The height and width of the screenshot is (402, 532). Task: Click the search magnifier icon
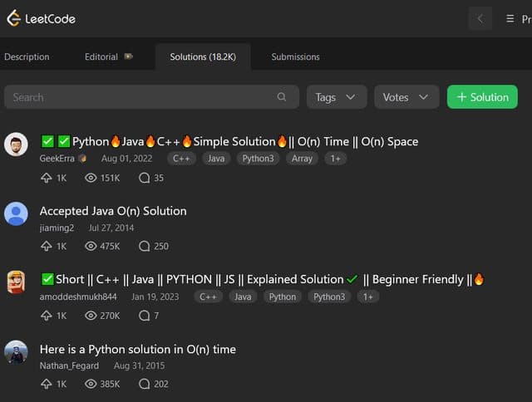(281, 97)
